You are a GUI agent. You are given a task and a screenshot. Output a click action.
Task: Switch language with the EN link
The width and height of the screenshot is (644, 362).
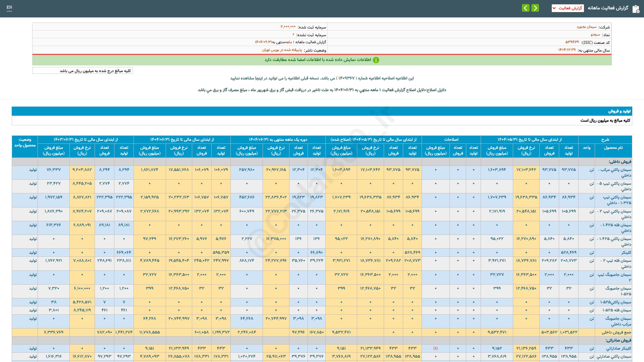coord(9,7)
